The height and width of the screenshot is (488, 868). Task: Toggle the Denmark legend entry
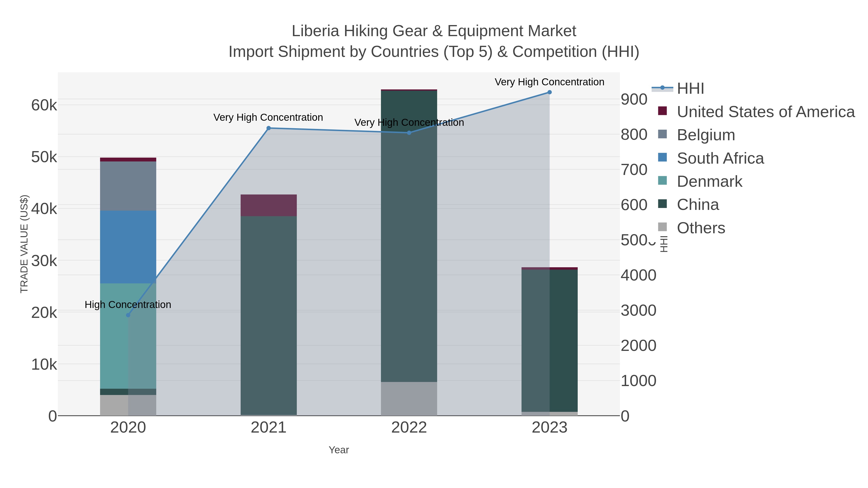click(700, 181)
